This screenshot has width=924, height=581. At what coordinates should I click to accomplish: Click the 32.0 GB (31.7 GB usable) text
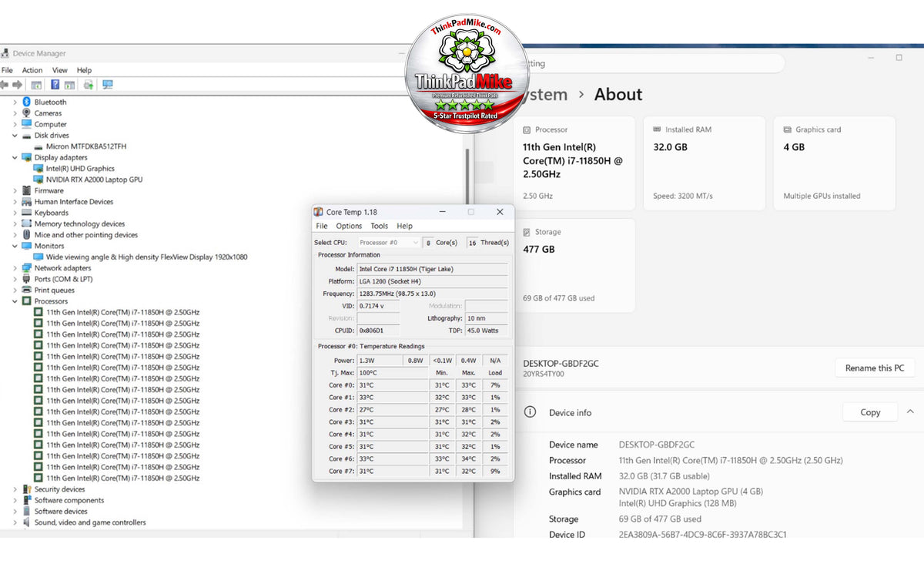[x=665, y=476]
